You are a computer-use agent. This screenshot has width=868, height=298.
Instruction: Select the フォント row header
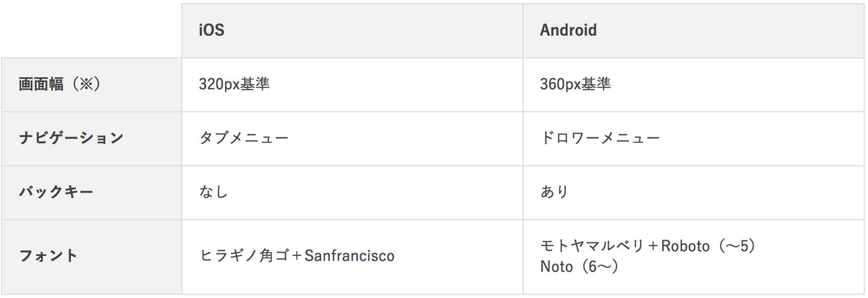pyautogui.click(x=48, y=256)
